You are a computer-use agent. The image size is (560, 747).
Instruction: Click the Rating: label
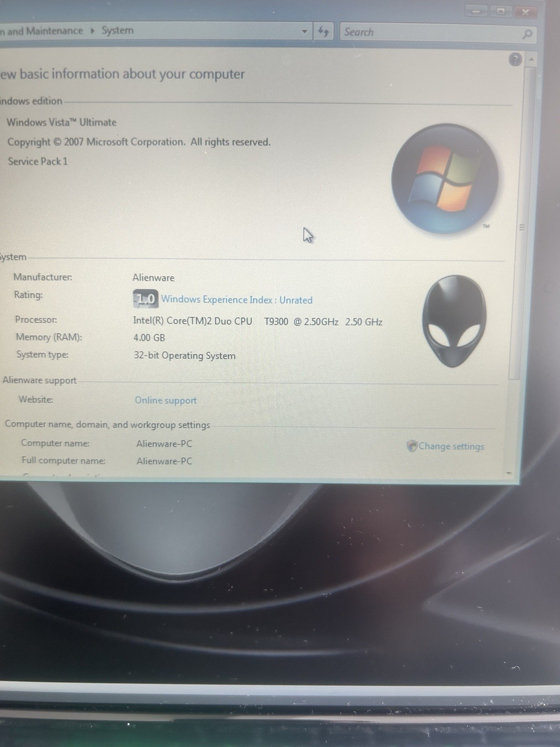[x=28, y=295]
